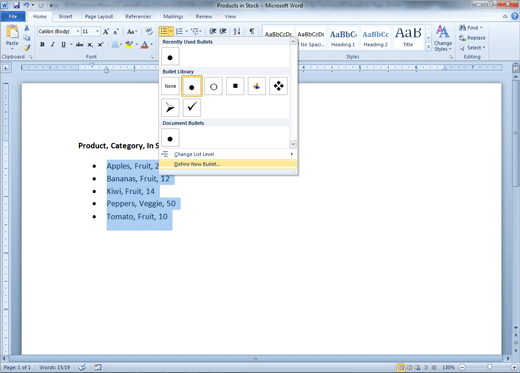Choose the four-diamond bullet in Bullet Library
Screen dimensions: 520x373
[278, 86]
